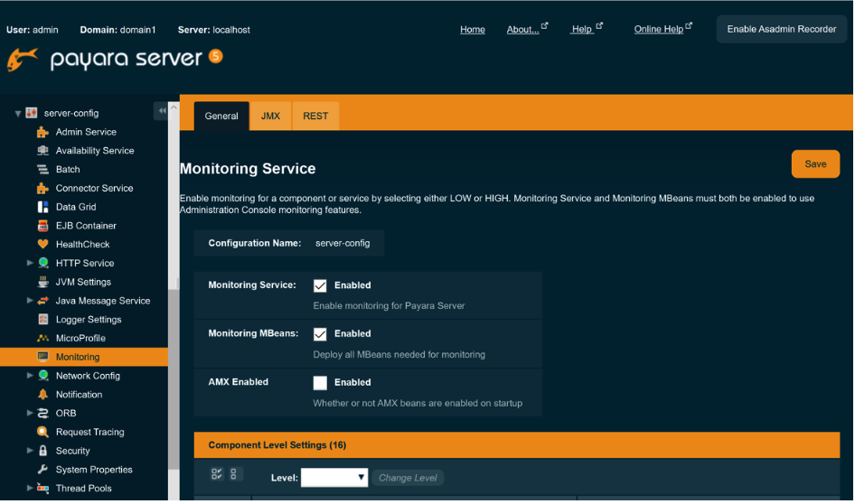Click the JVM Settings coffee cup icon
This screenshot has width=855, height=504.
42,282
